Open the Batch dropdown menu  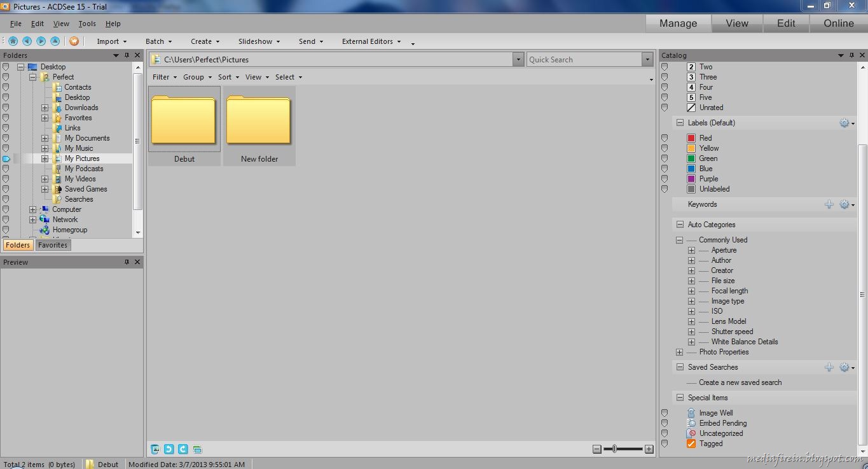coord(159,41)
